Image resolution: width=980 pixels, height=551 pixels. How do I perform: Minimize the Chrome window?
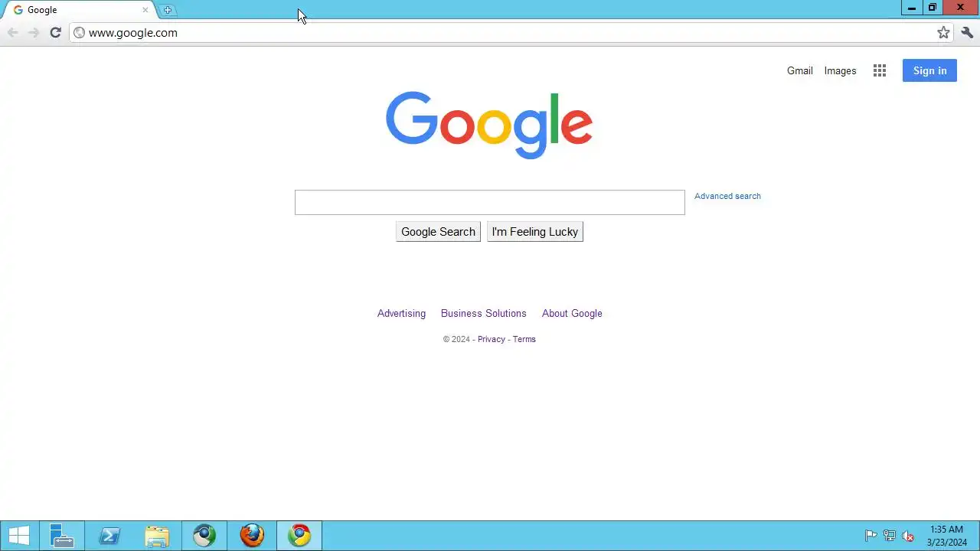click(x=912, y=8)
